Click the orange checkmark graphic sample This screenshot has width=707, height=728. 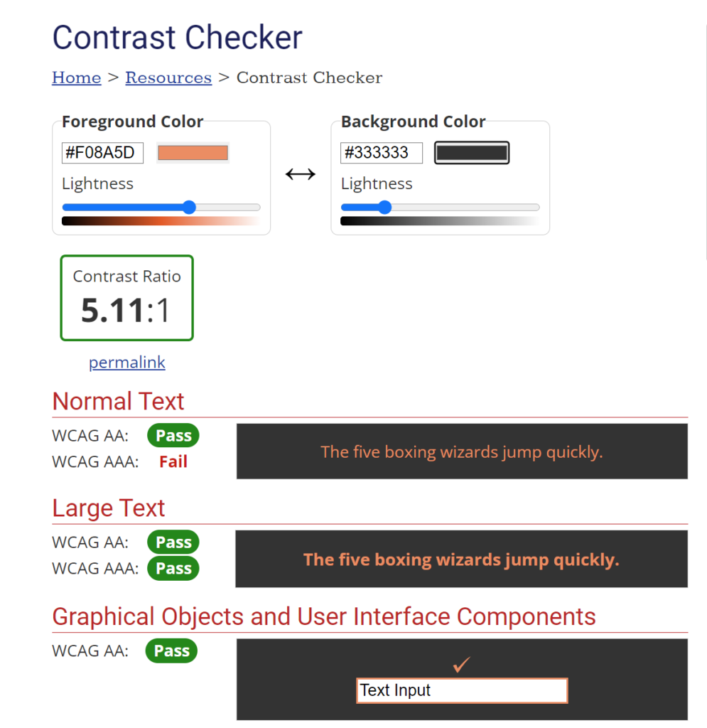tap(462, 664)
